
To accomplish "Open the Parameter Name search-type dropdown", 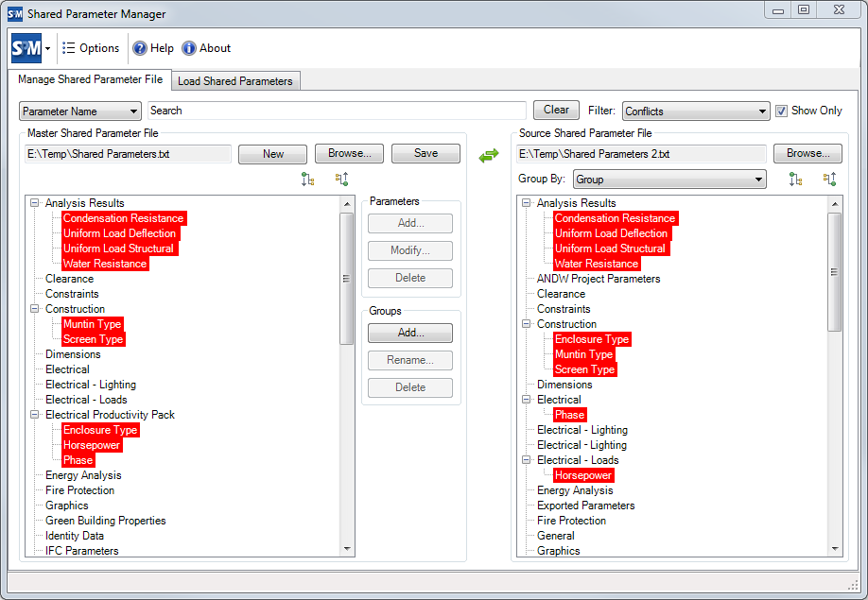I will (80, 111).
